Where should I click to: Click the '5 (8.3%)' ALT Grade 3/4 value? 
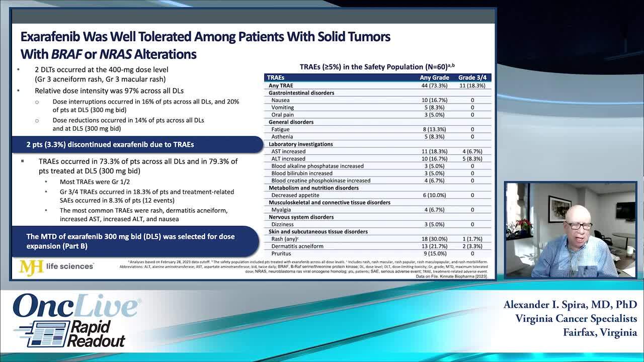(x=472, y=159)
